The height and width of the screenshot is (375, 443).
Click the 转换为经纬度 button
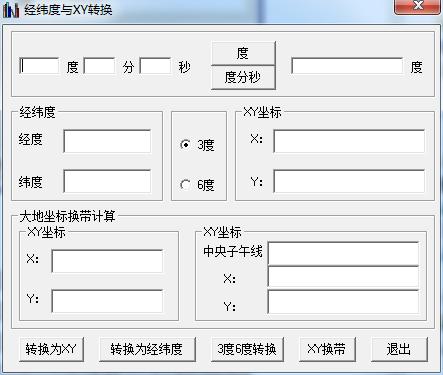[147, 349]
